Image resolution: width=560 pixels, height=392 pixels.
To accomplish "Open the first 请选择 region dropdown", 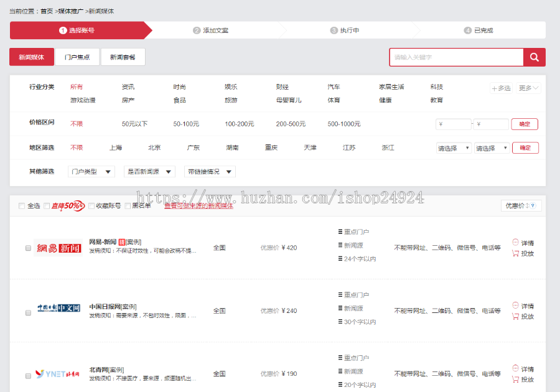I will [x=454, y=148].
